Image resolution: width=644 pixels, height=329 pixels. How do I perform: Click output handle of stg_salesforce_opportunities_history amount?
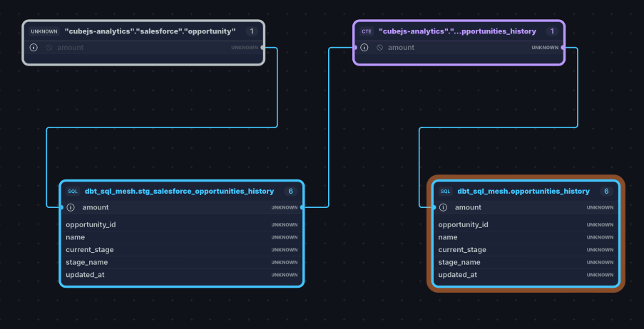[x=302, y=207]
